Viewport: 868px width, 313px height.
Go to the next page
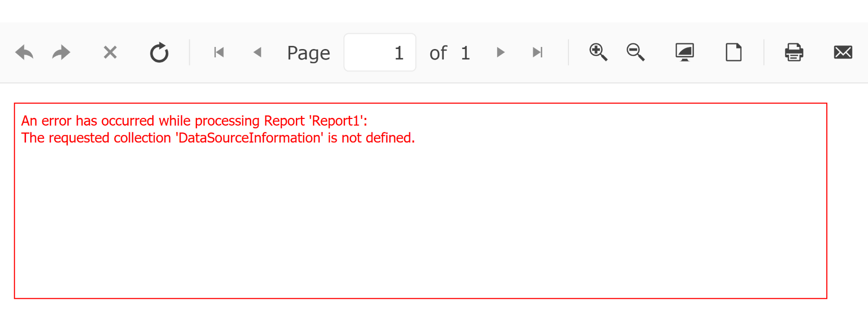coord(501,52)
